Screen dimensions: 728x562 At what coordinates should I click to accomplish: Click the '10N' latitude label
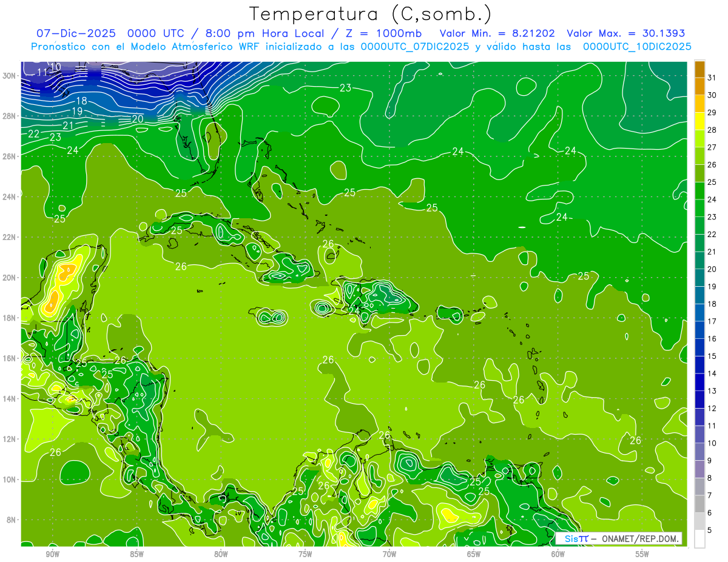[x=9, y=480]
